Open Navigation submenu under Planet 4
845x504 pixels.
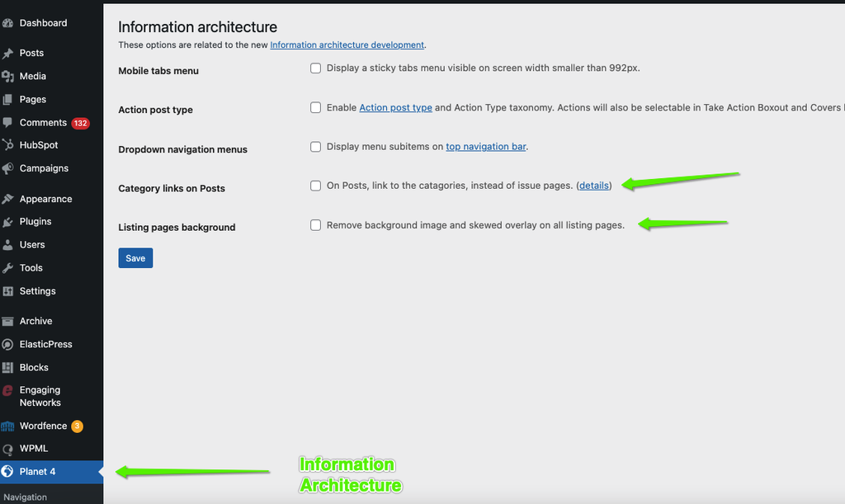click(x=26, y=497)
